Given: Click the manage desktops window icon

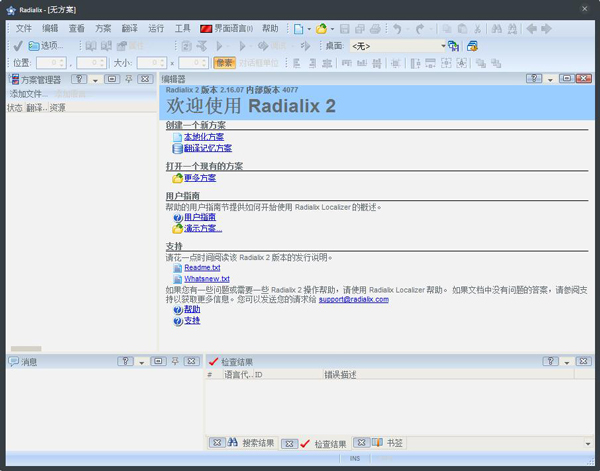Looking at the screenshot, I should [473, 46].
